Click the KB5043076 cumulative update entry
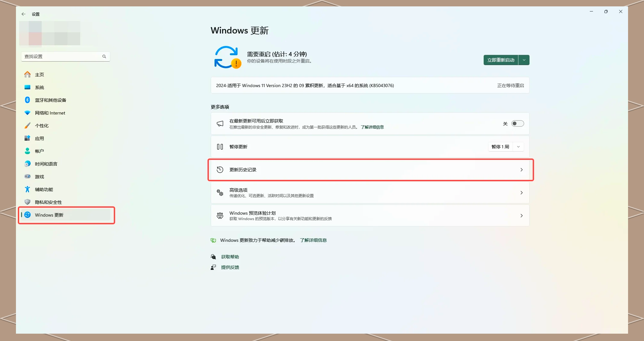644x341 pixels. 370,85
